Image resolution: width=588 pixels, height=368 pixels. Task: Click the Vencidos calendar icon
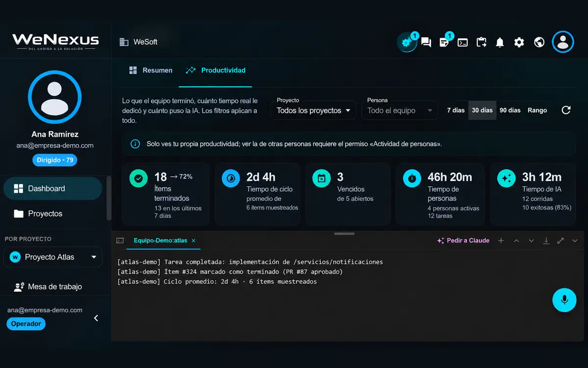[321, 179]
